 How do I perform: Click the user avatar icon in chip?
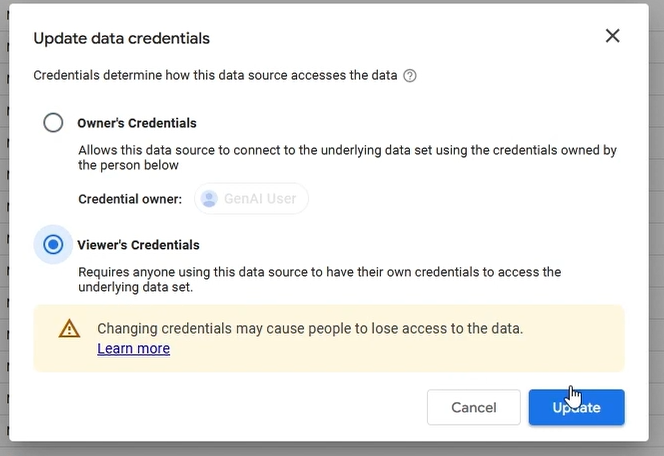[209, 199]
